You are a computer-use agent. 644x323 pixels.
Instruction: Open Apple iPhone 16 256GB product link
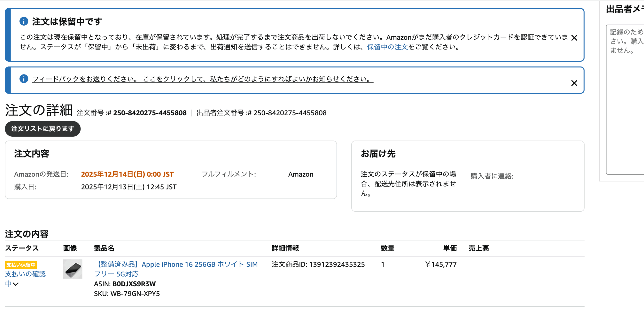point(176,264)
